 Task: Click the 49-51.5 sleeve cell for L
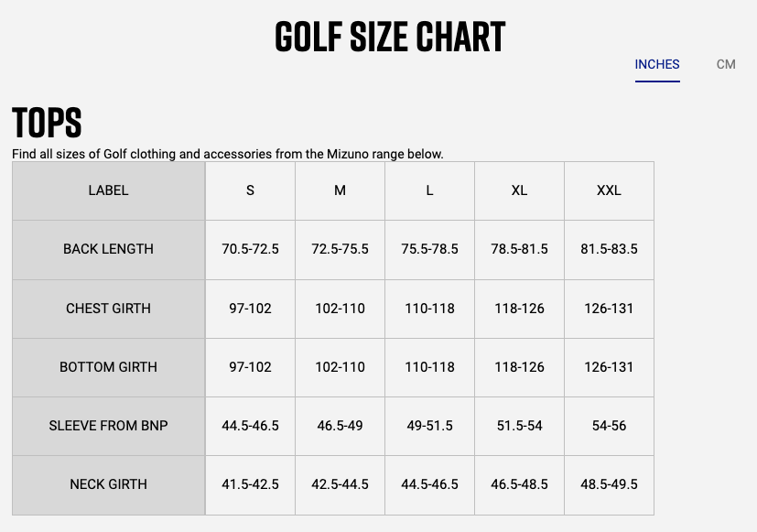[429, 425]
